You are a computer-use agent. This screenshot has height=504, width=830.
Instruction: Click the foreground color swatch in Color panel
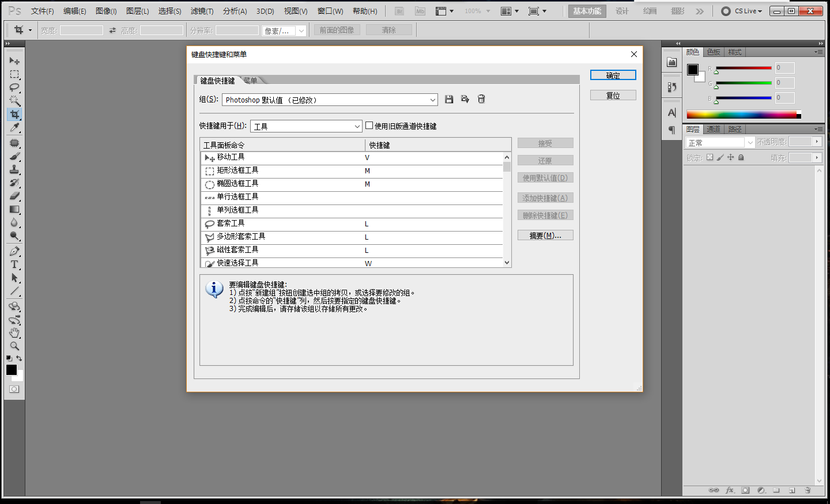coord(693,70)
